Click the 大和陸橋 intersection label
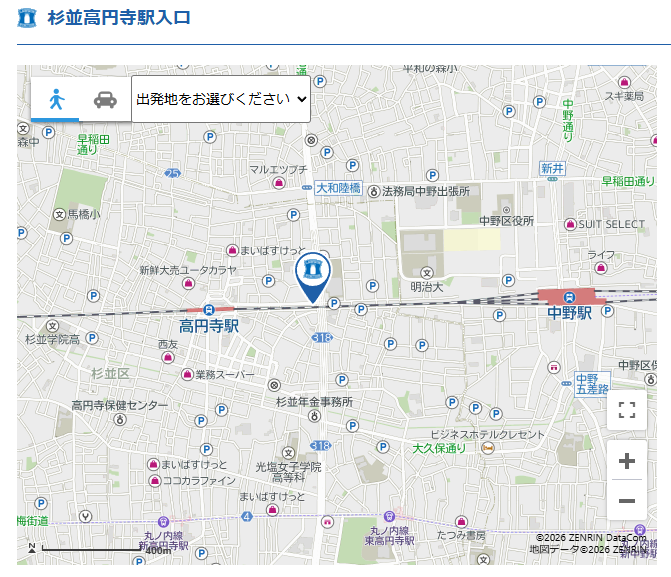 338,188
